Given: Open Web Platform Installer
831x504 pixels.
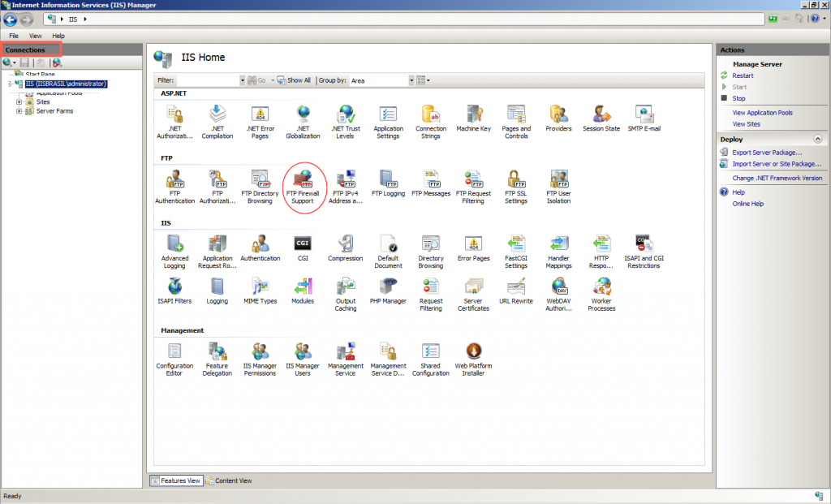Looking at the screenshot, I should click(473, 360).
